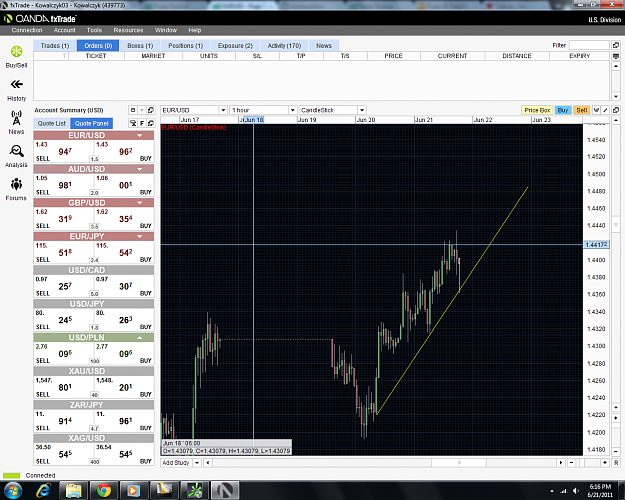The width and height of the screenshot is (625, 500).
Task: Switch to the Exposure (2) tab
Action: (x=235, y=45)
